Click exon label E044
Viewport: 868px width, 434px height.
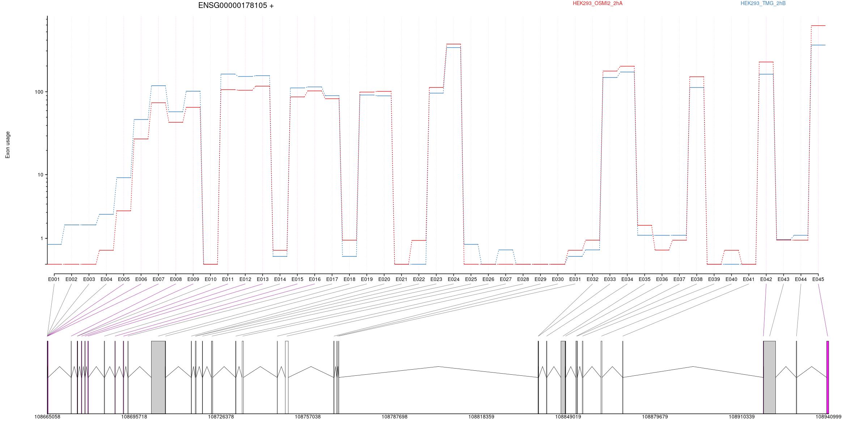(801, 279)
